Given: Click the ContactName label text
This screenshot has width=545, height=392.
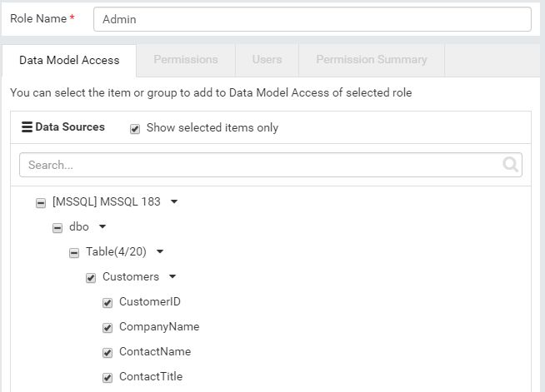Looking at the screenshot, I should [x=155, y=352].
